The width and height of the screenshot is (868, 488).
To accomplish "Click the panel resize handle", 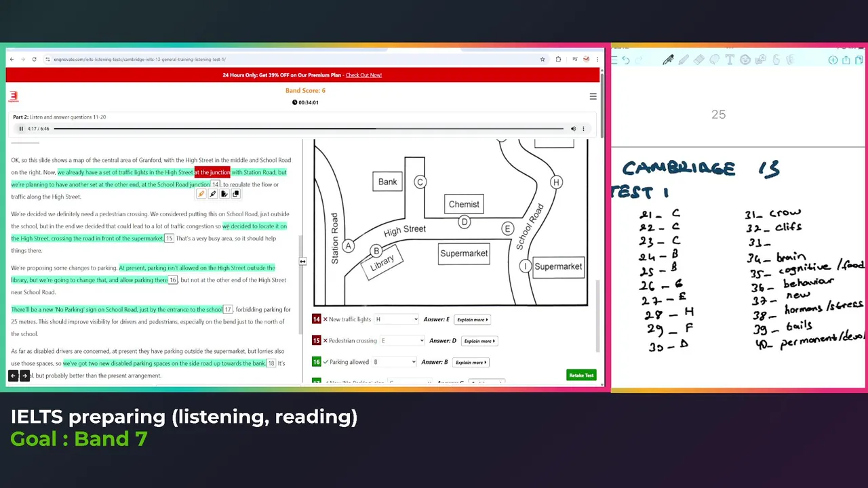I will [x=302, y=261].
